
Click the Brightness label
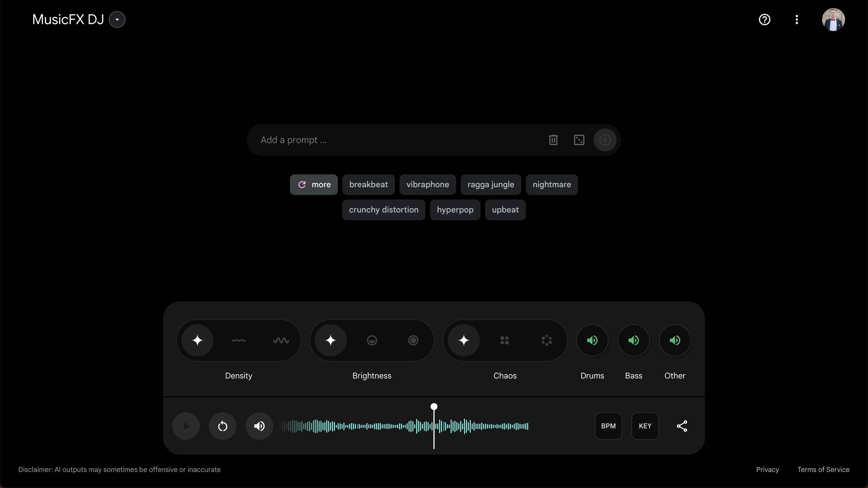[372, 376]
